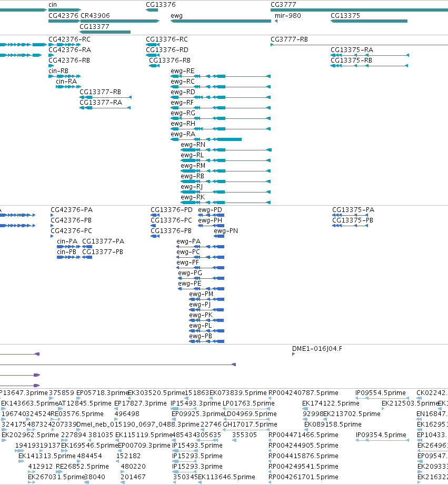Select protein CG42376-PA

tap(72, 210)
